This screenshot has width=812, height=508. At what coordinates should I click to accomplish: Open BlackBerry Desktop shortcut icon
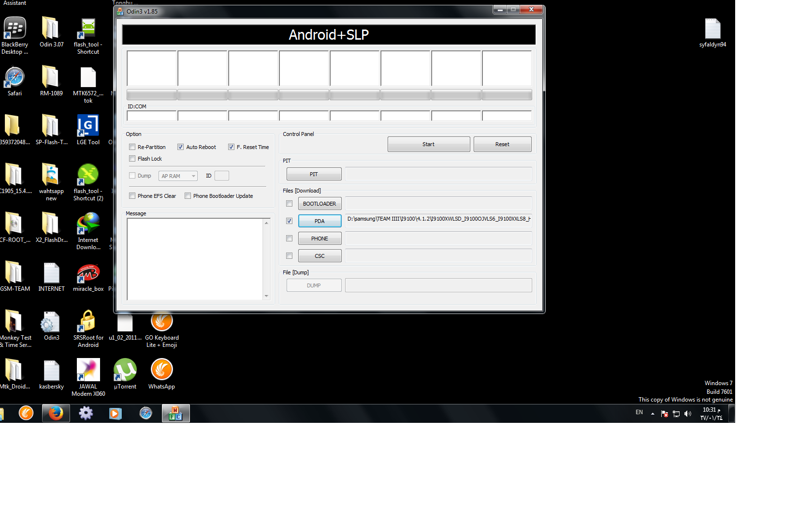(14, 35)
